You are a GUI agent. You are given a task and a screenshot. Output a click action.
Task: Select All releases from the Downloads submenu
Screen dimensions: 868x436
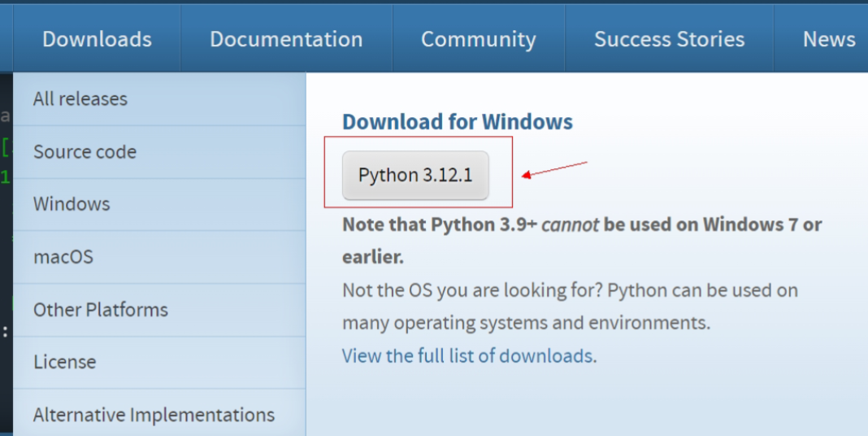pos(159,99)
